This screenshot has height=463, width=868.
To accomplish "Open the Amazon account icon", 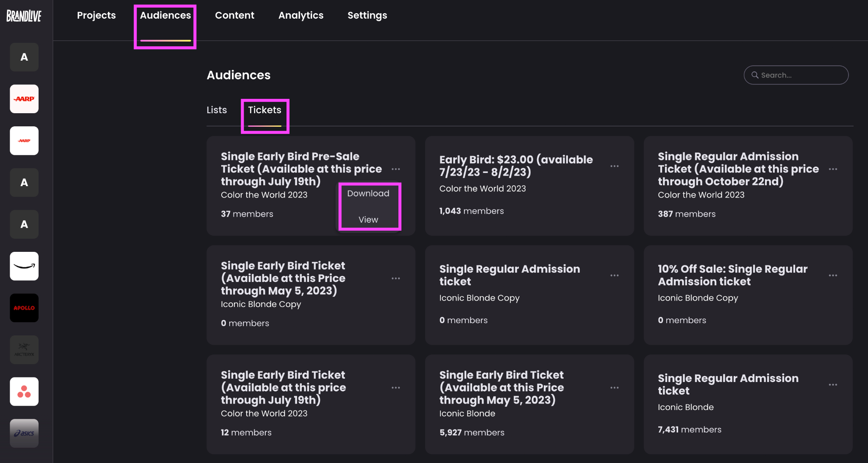I will click(x=24, y=266).
